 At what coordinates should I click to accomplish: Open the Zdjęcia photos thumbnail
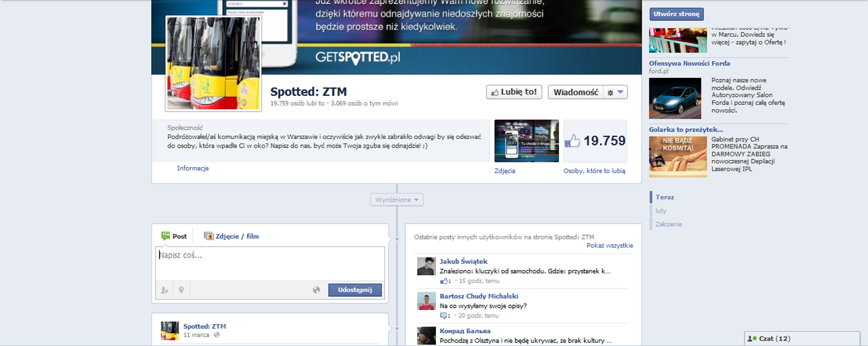(x=526, y=141)
